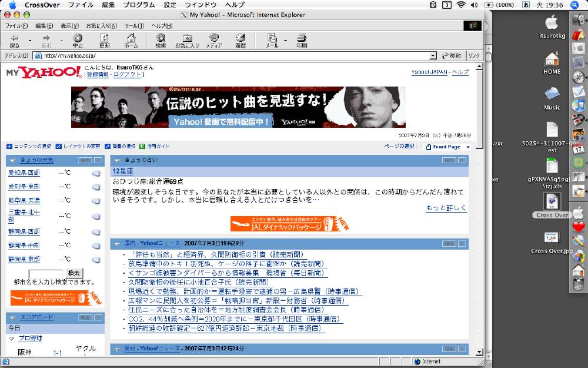Open the Music folder desktop icon
Image resolution: width=588 pixels, height=368 pixels.
(552, 98)
